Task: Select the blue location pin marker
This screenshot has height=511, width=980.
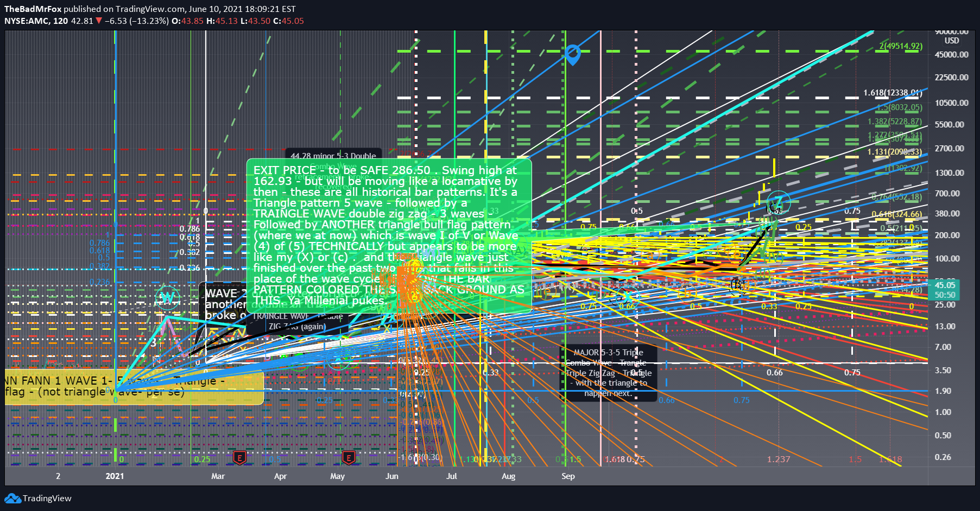Action: point(572,55)
